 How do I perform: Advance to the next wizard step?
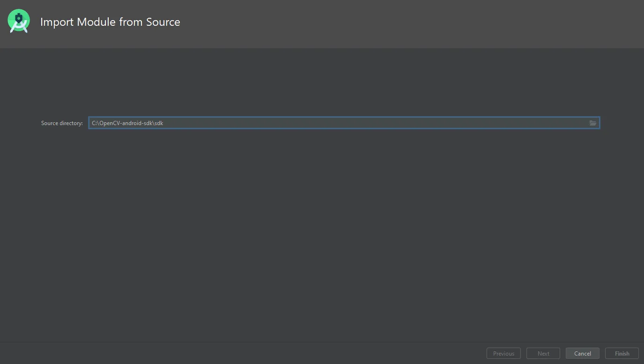point(543,353)
